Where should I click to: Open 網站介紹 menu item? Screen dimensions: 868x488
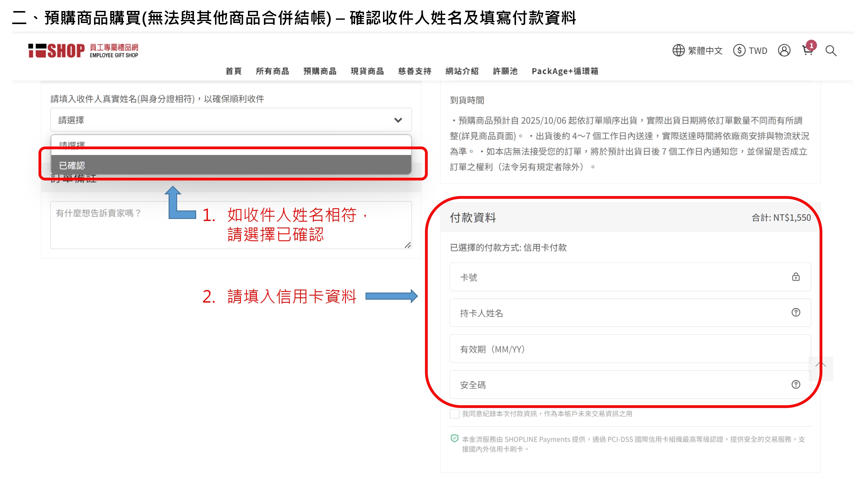pyautogui.click(x=462, y=71)
